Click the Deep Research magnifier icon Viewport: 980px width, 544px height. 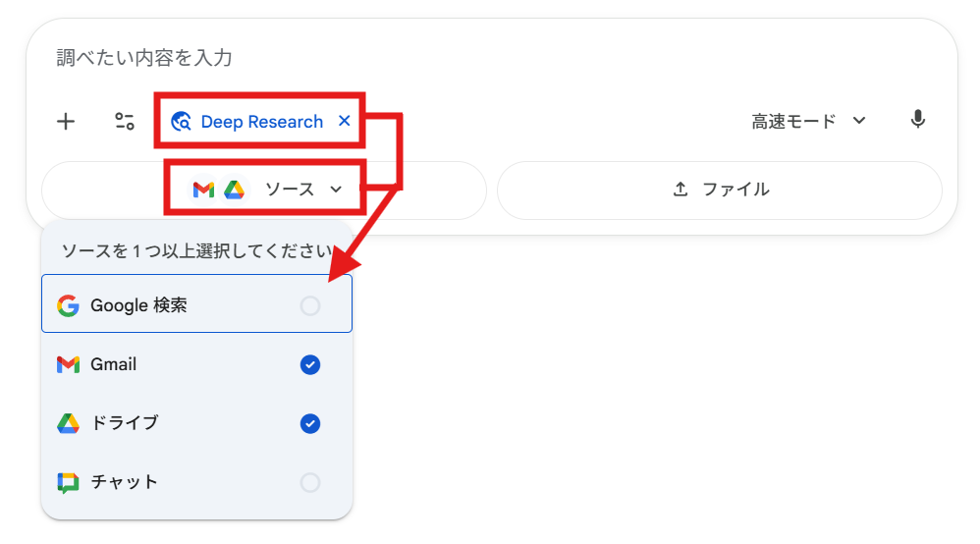[182, 122]
